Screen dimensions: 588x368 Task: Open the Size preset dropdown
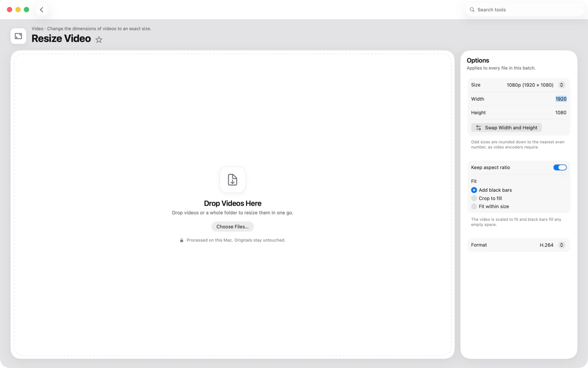click(536, 85)
